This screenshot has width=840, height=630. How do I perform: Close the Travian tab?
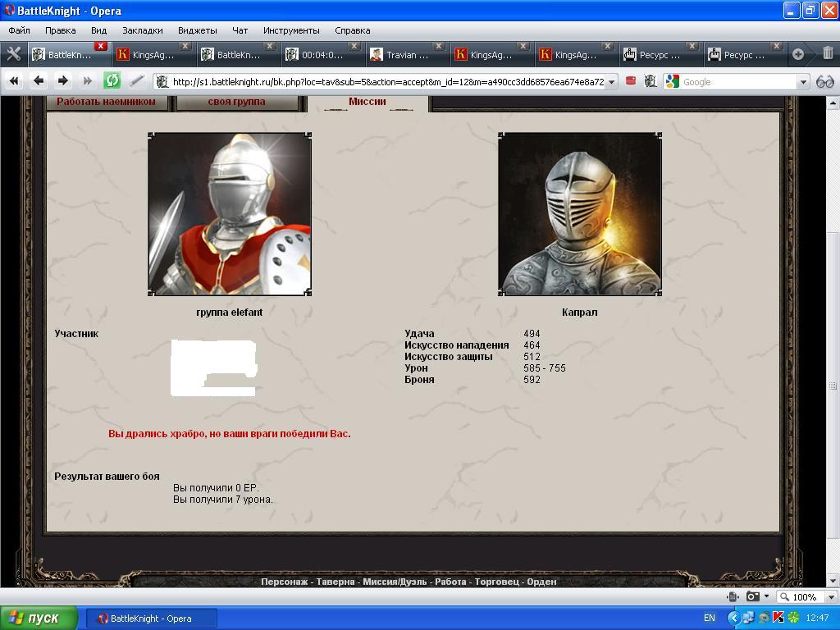438,46
